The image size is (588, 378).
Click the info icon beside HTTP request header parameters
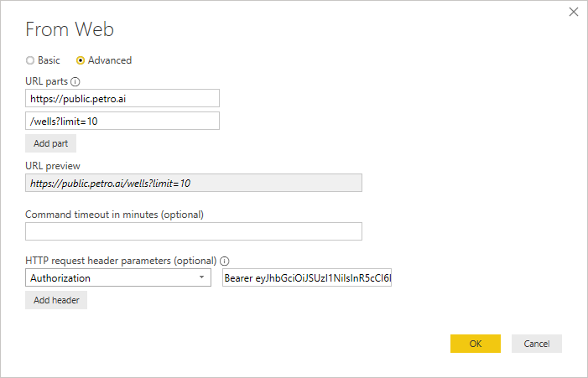[225, 261]
